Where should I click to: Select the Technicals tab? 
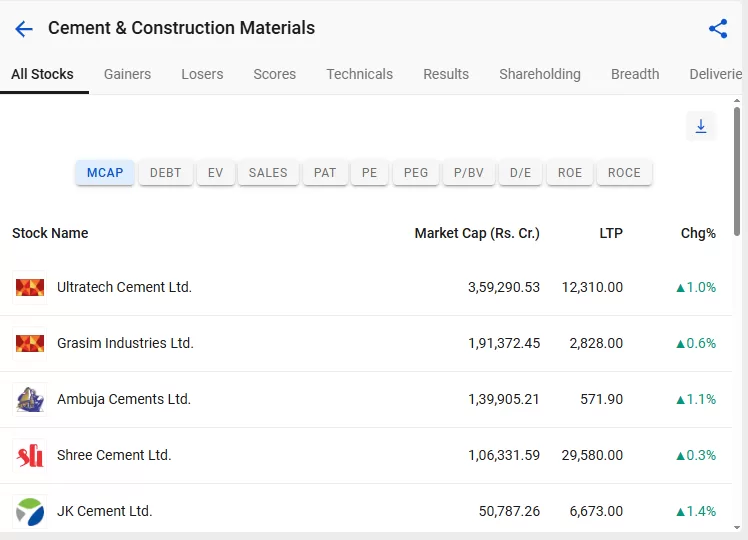pos(359,74)
